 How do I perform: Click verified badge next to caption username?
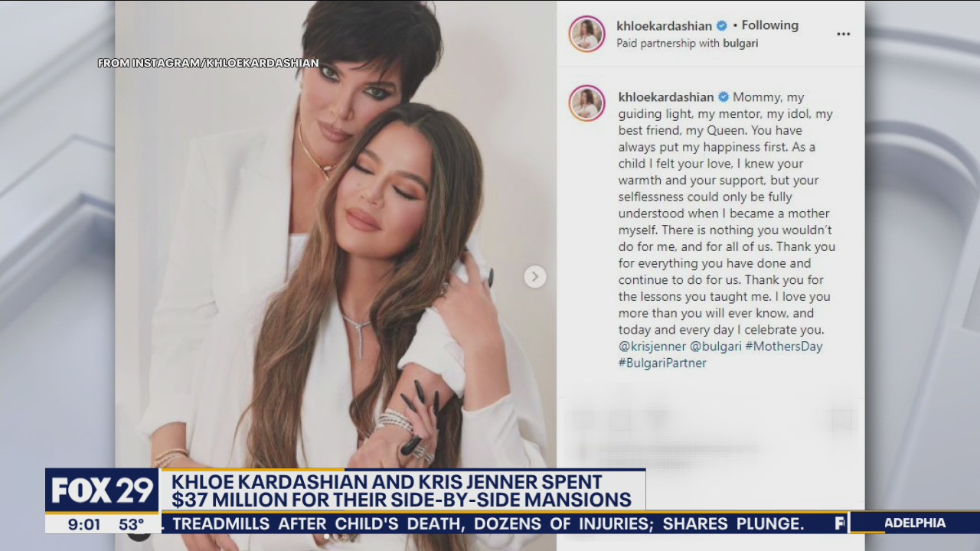[723, 97]
